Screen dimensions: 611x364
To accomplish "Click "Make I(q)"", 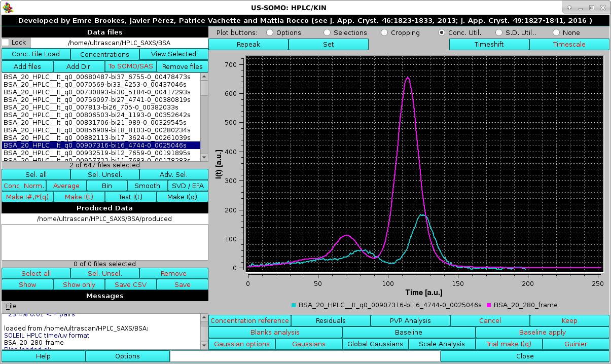I will [x=182, y=197].
